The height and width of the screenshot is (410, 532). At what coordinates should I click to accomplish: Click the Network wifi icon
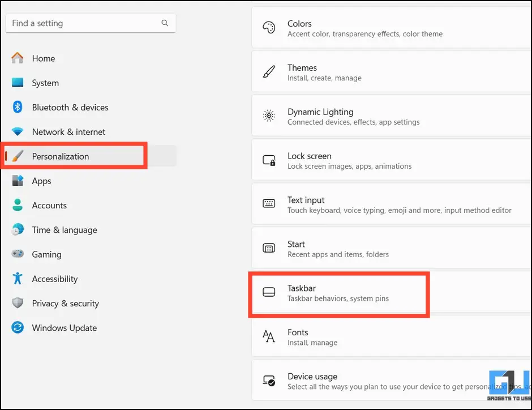pos(18,131)
